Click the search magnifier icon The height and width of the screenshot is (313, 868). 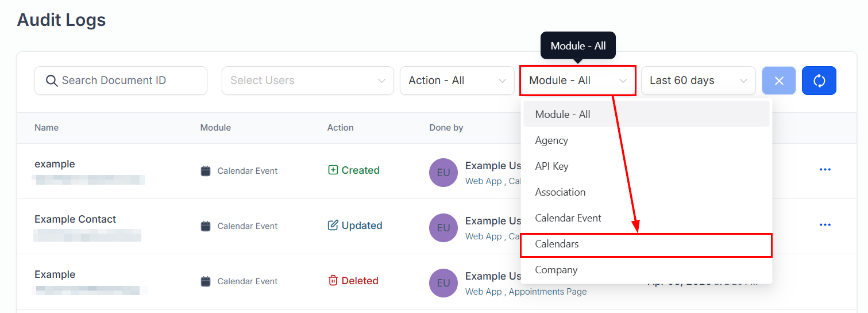pos(52,81)
